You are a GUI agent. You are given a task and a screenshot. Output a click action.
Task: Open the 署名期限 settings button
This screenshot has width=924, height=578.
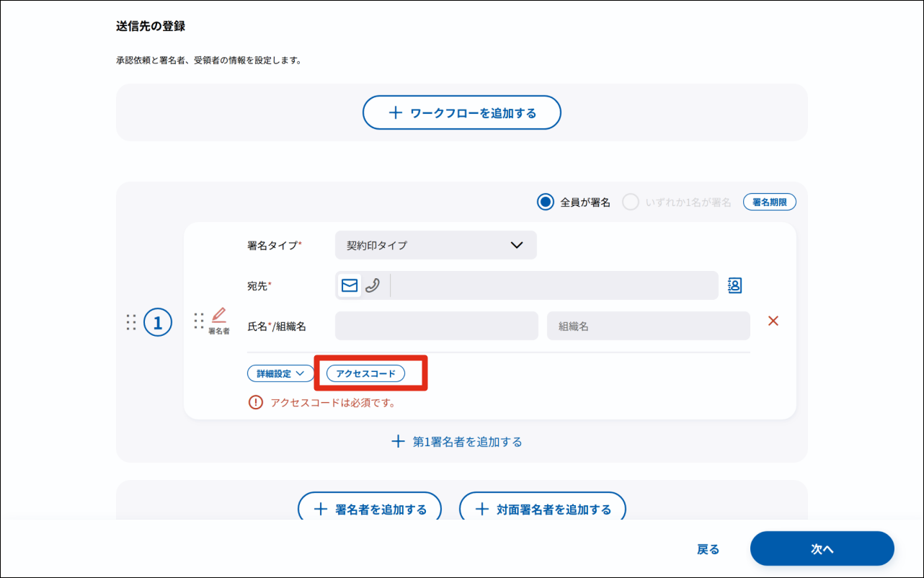[769, 202]
